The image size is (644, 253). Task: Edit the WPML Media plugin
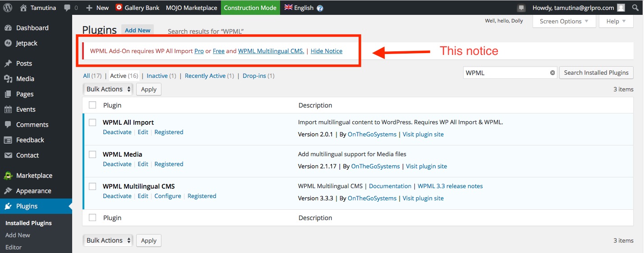[143, 164]
